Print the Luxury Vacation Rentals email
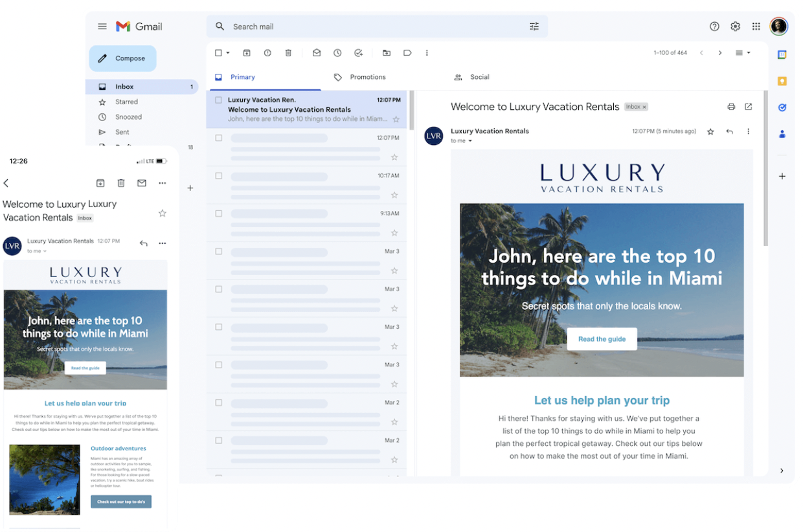The image size is (803, 532). [x=731, y=107]
